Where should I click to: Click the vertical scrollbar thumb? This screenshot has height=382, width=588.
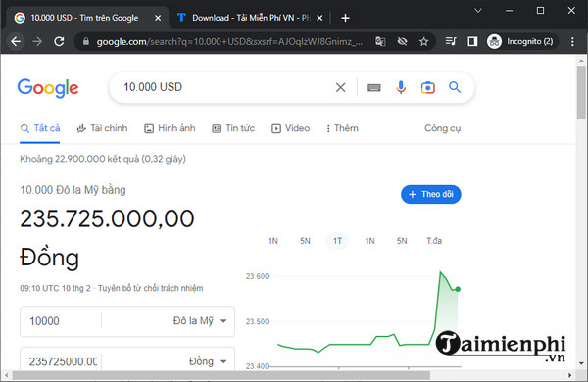[x=581, y=92]
